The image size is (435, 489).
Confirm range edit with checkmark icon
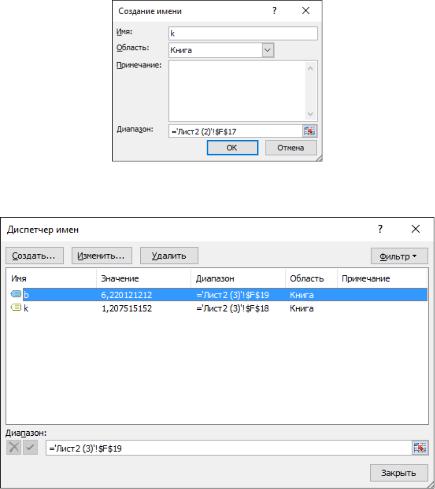tap(30, 447)
